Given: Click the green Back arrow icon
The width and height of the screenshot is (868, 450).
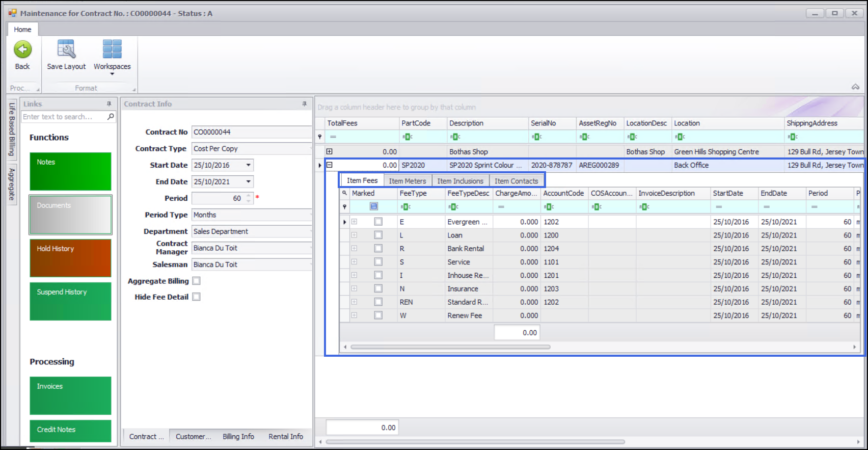Looking at the screenshot, I should (22, 50).
